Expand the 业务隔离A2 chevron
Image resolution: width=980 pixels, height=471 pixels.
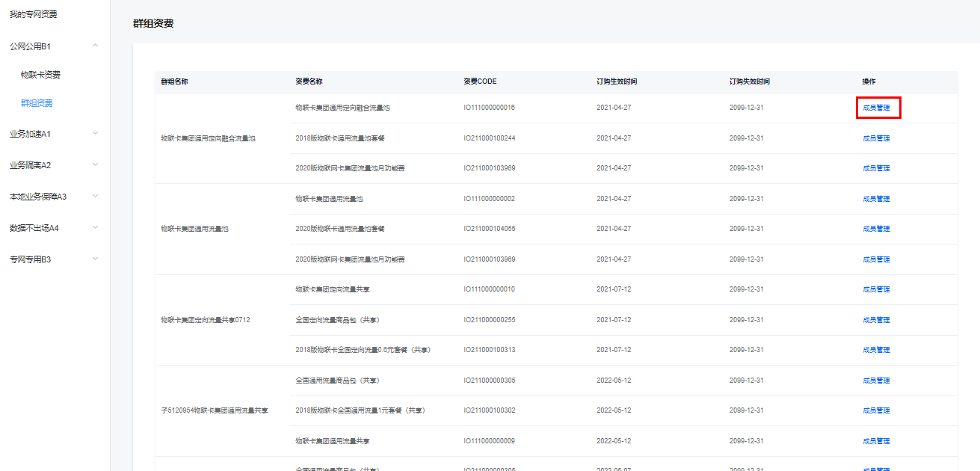[x=95, y=165]
